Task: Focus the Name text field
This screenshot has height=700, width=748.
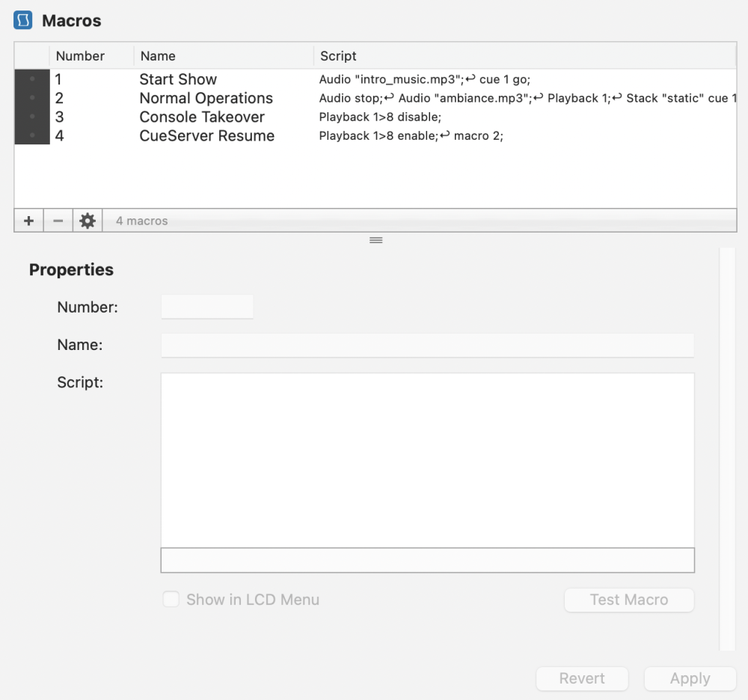Action: [x=427, y=346]
